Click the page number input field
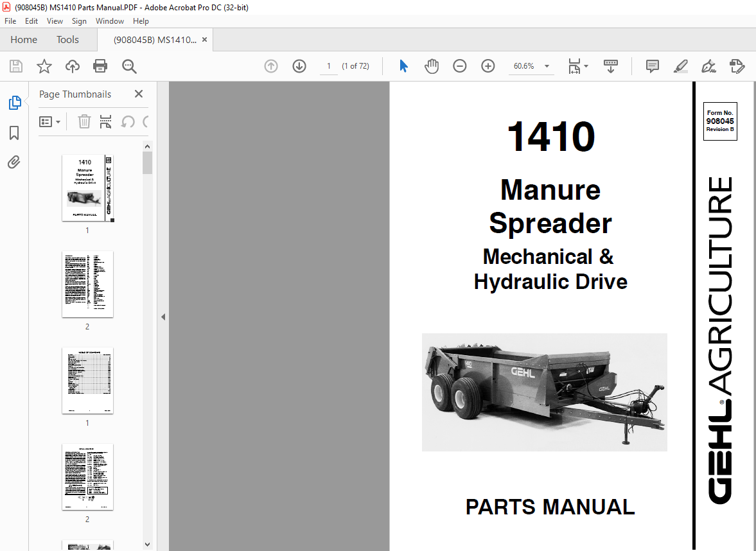 [x=329, y=66]
